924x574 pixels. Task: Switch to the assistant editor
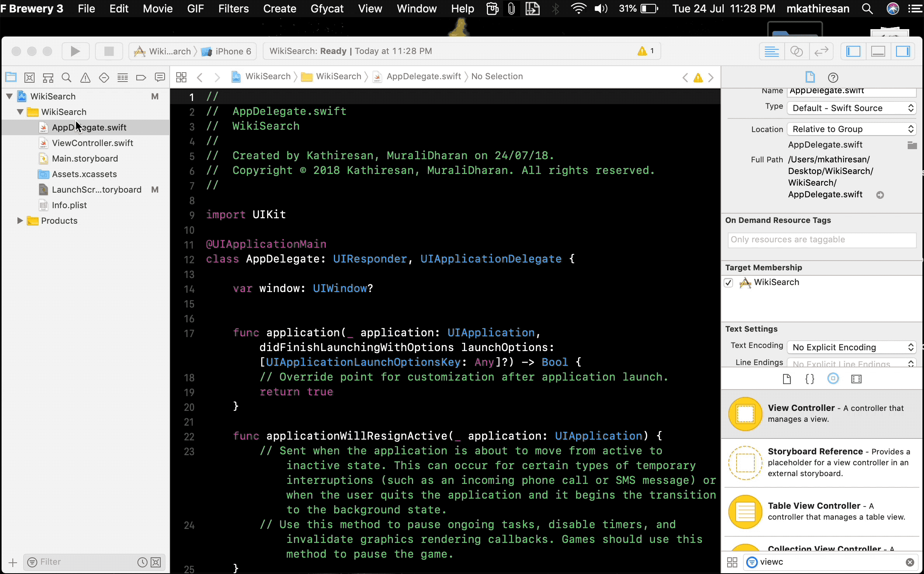point(797,51)
